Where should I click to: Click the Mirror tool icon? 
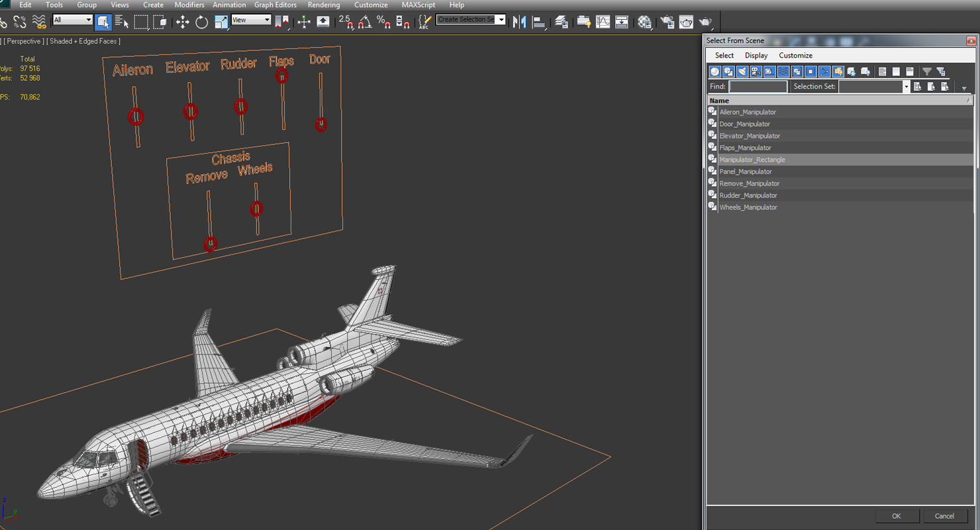click(520, 22)
